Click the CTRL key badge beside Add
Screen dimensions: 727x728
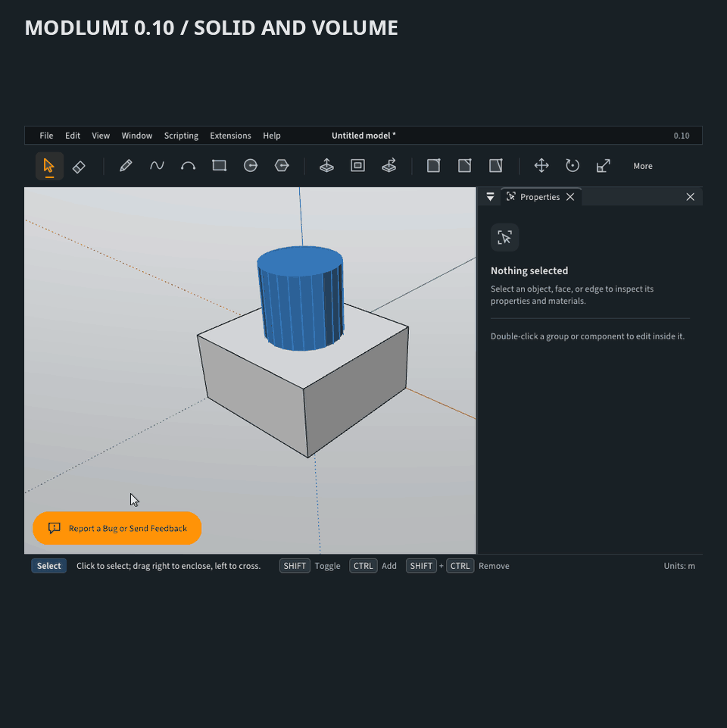[363, 566]
